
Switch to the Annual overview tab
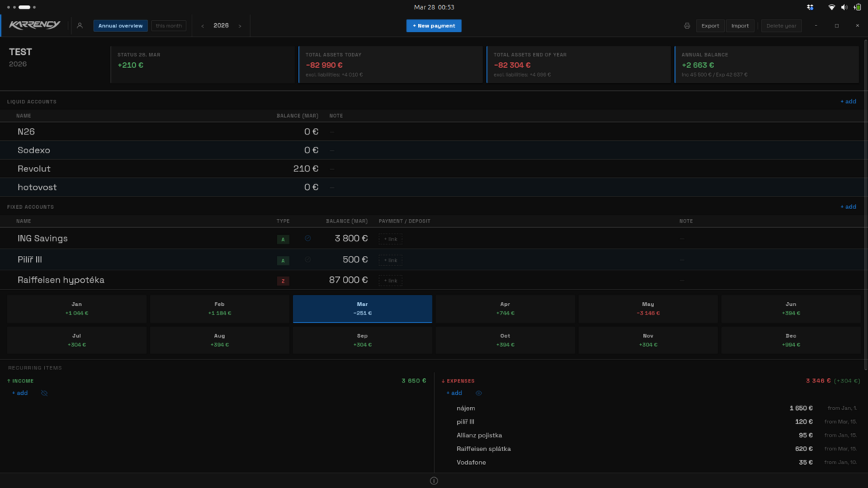tap(120, 26)
